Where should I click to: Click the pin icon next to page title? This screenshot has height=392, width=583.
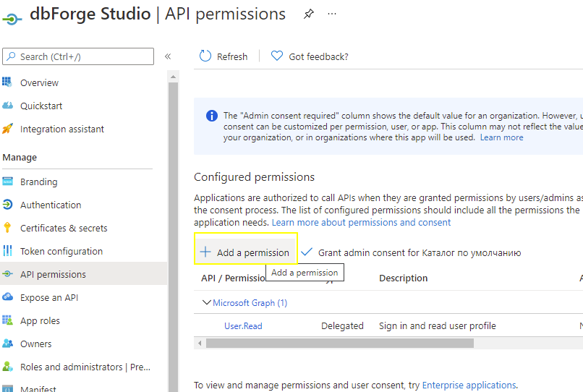309,14
